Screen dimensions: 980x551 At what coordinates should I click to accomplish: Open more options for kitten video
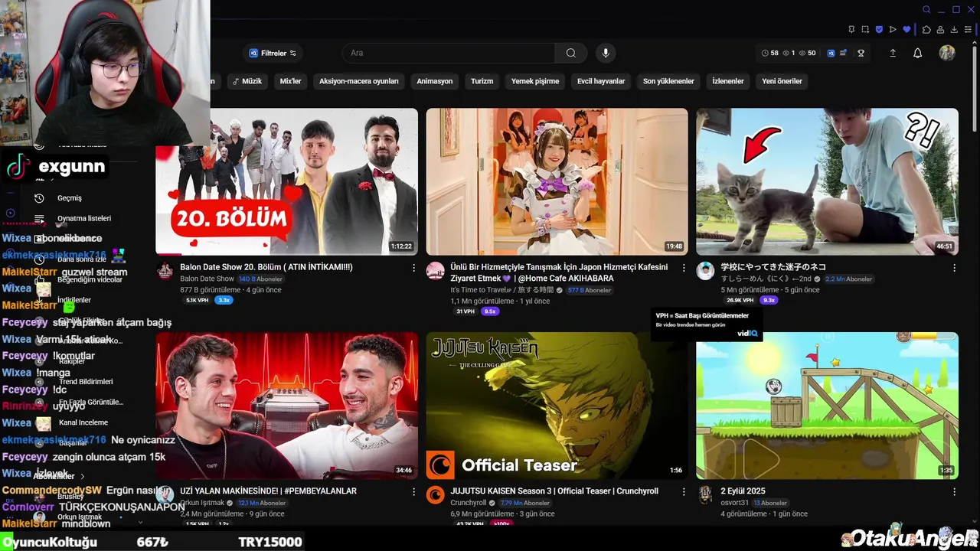click(x=954, y=268)
